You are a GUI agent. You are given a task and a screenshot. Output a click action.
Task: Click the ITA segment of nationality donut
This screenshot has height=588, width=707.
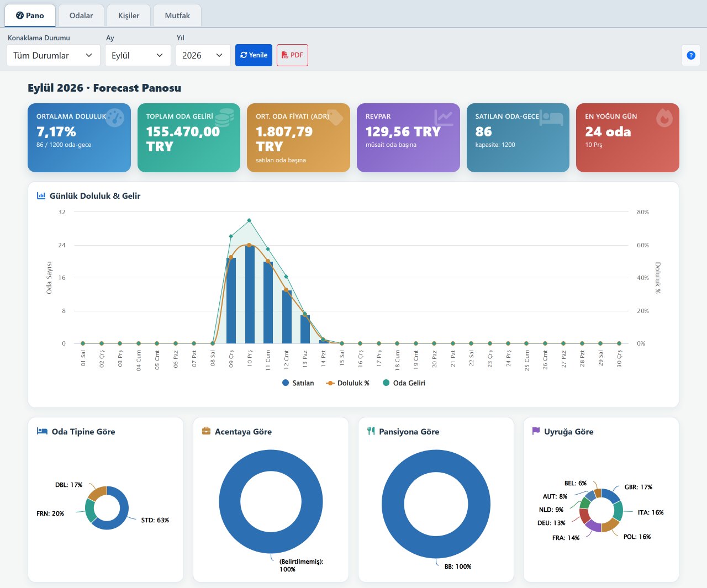point(618,511)
